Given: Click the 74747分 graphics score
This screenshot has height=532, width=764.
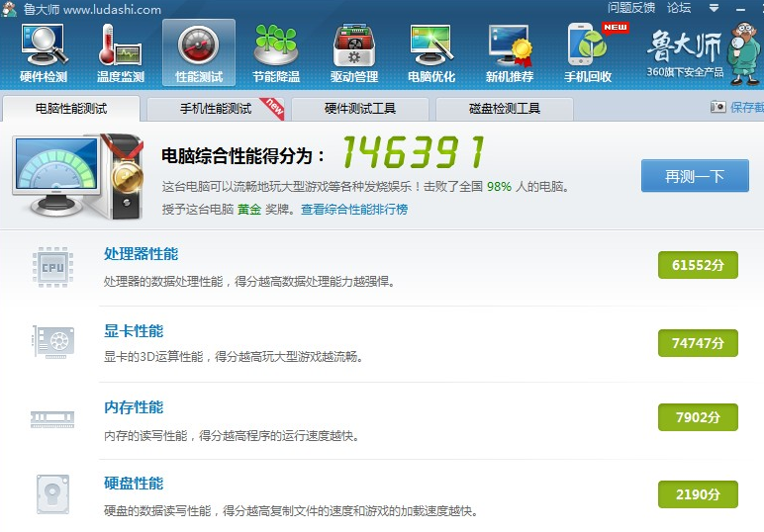Looking at the screenshot, I should point(698,343).
